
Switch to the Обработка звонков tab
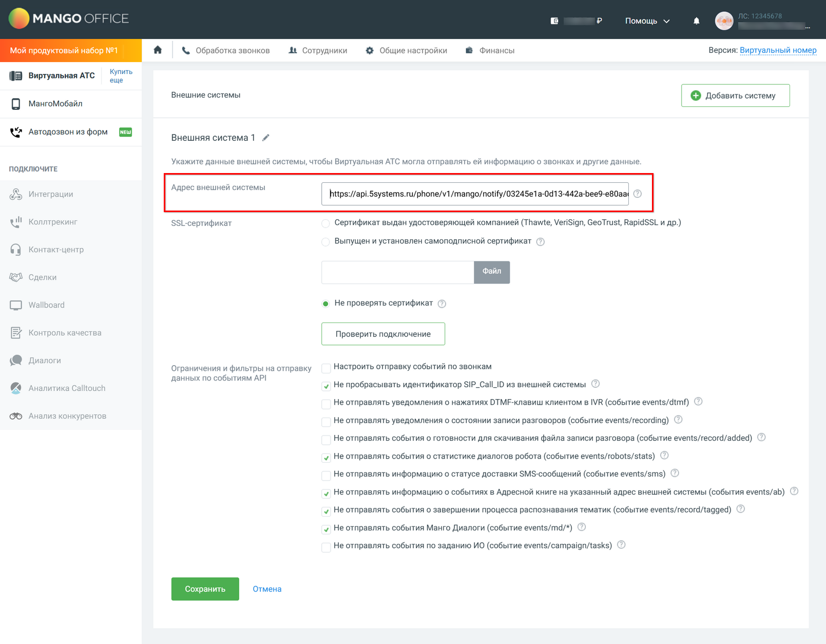226,50
